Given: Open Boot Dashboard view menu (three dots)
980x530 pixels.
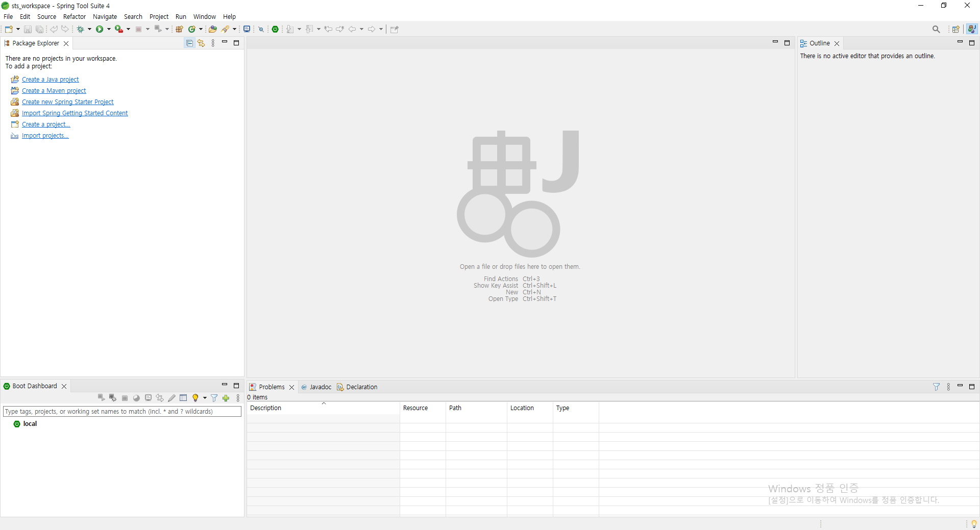Looking at the screenshot, I should [238, 398].
